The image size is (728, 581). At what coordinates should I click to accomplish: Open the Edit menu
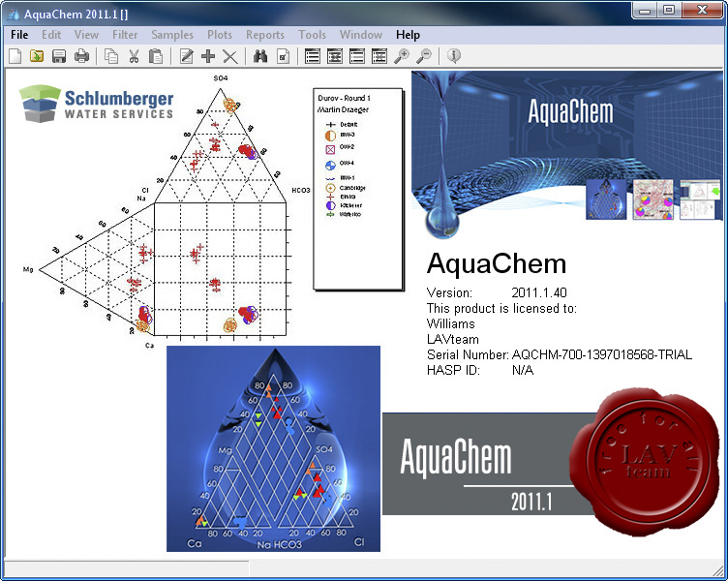pos(51,35)
